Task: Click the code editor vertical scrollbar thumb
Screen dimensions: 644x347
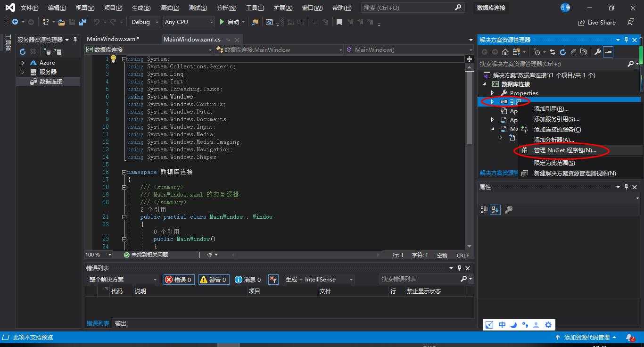Action: (x=469, y=107)
